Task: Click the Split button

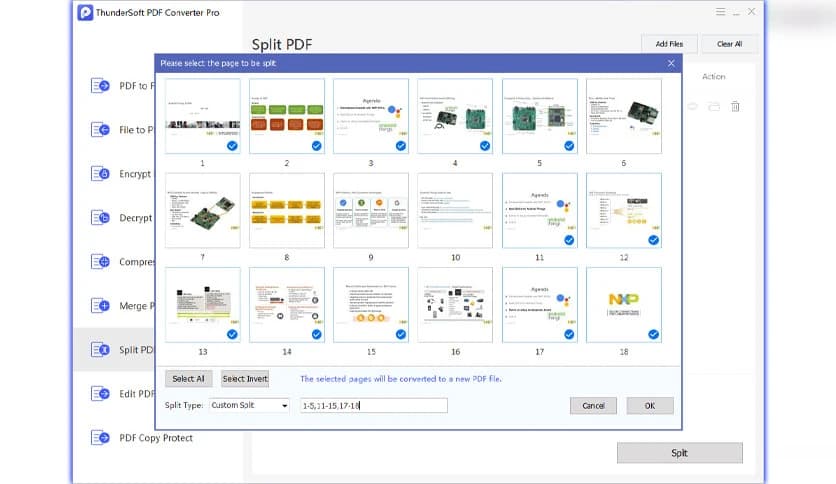Action: [680, 453]
